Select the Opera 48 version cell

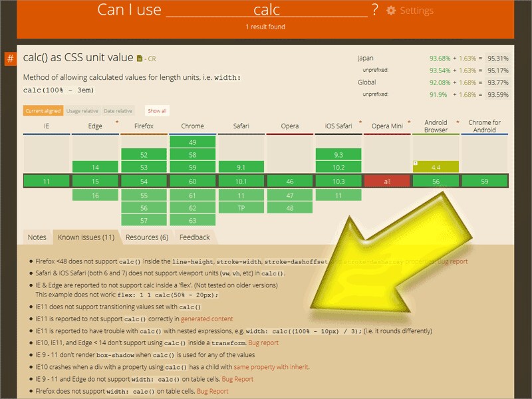[x=290, y=207]
